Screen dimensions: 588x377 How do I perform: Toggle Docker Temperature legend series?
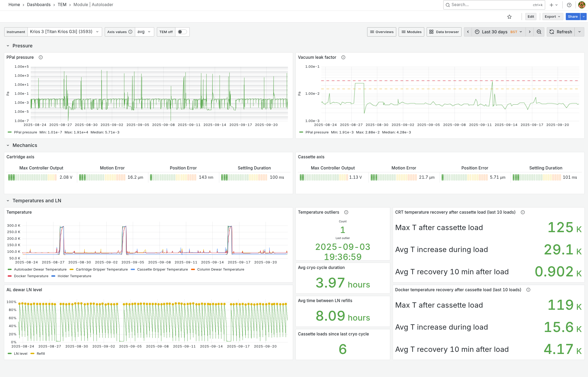pyautogui.click(x=31, y=276)
